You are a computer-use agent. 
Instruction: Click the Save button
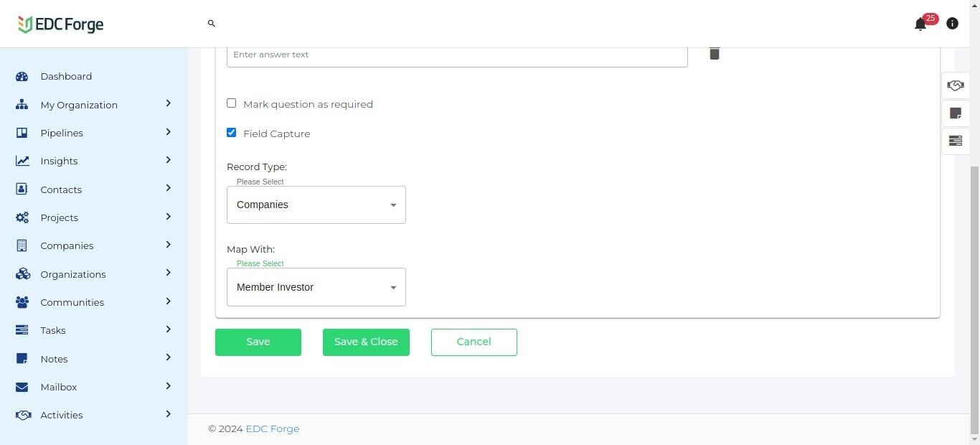coord(258,342)
